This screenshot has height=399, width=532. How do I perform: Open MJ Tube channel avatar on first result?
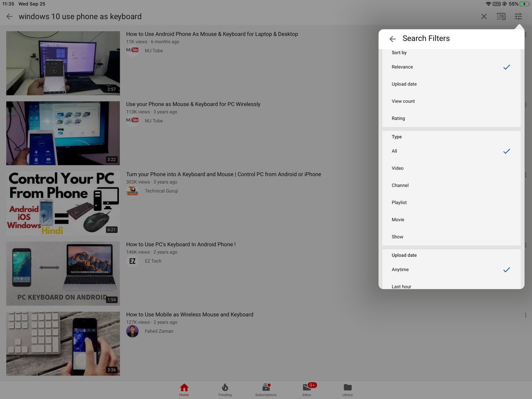click(132, 50)
